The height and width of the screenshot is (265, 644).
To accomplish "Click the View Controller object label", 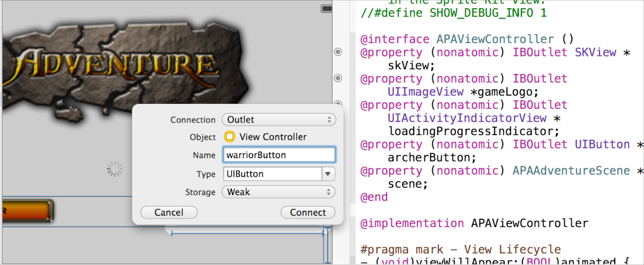I will [273, 137].
